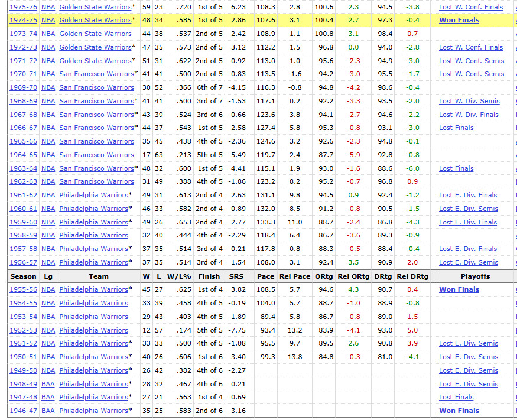This screenshot has width=517, height=420.
Task: Open the 1961-62 Philadelphia Warriors team link
Action: pyautogui.click(x=93, y=195)
